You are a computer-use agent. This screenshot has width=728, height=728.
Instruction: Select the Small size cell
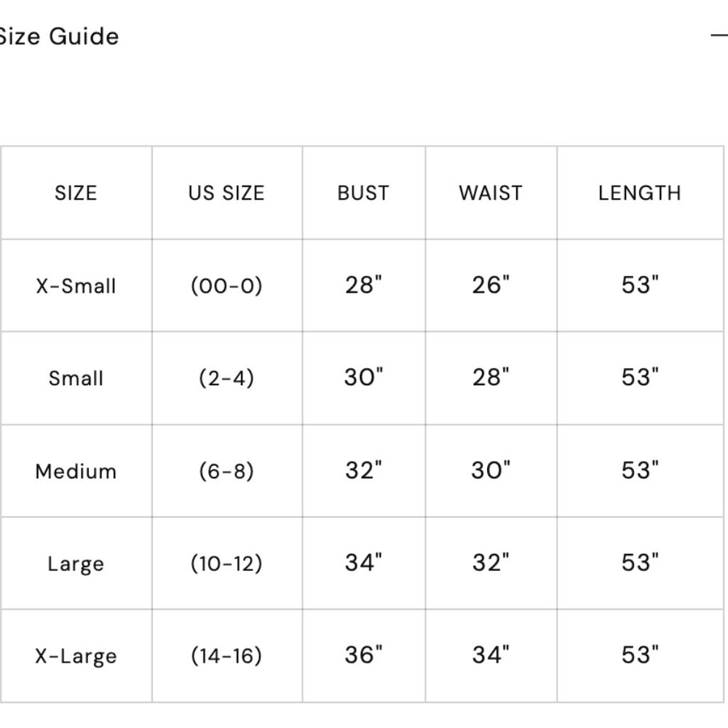[x=76, y=378]
